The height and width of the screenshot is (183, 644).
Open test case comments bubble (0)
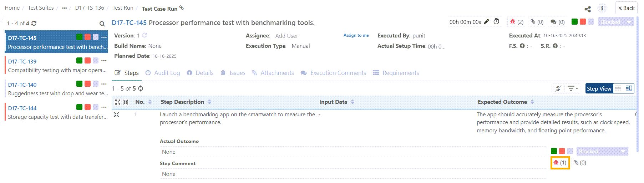pos(558,22)
